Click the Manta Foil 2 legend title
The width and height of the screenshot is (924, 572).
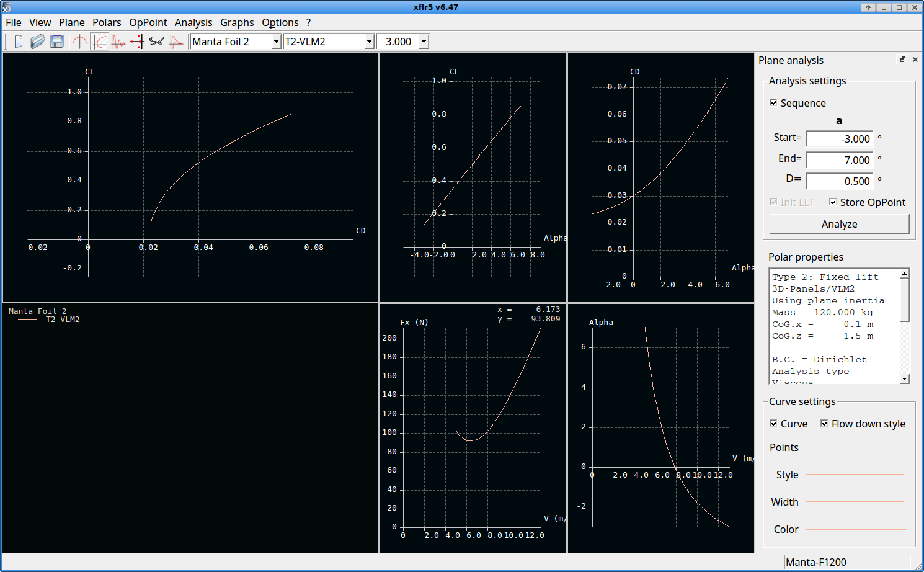click(37, 311)
